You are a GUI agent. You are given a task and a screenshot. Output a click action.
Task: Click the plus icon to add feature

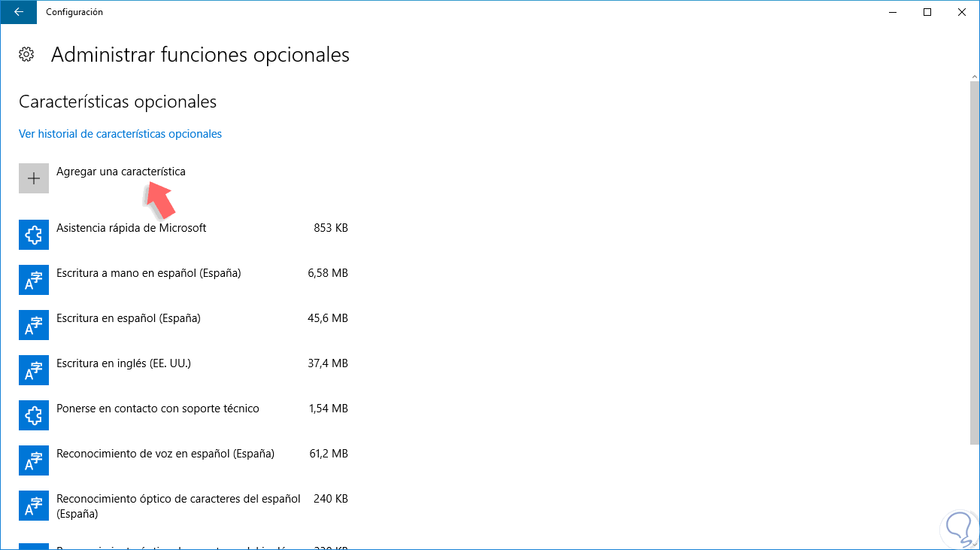pyautogui.click(x=34, y=178)
